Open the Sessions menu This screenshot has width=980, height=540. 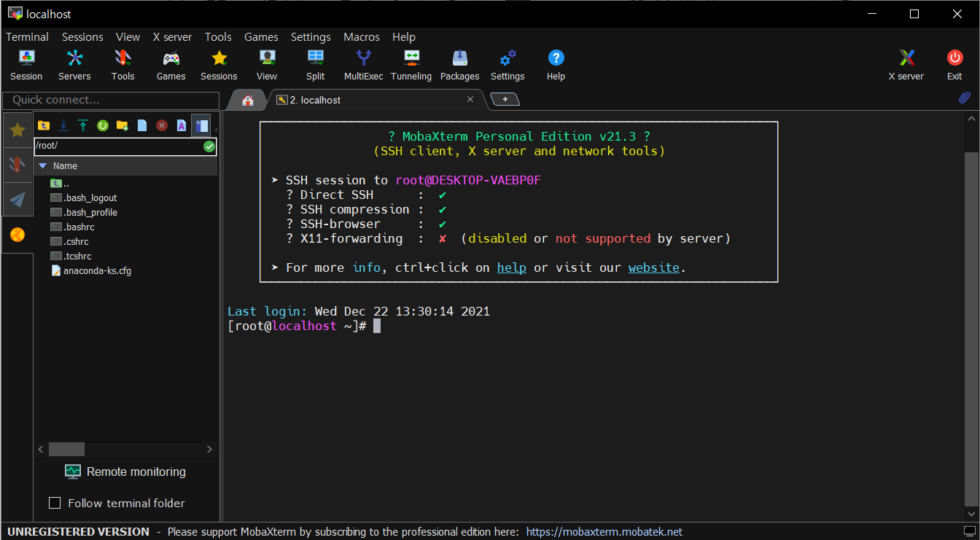(82, 37)
